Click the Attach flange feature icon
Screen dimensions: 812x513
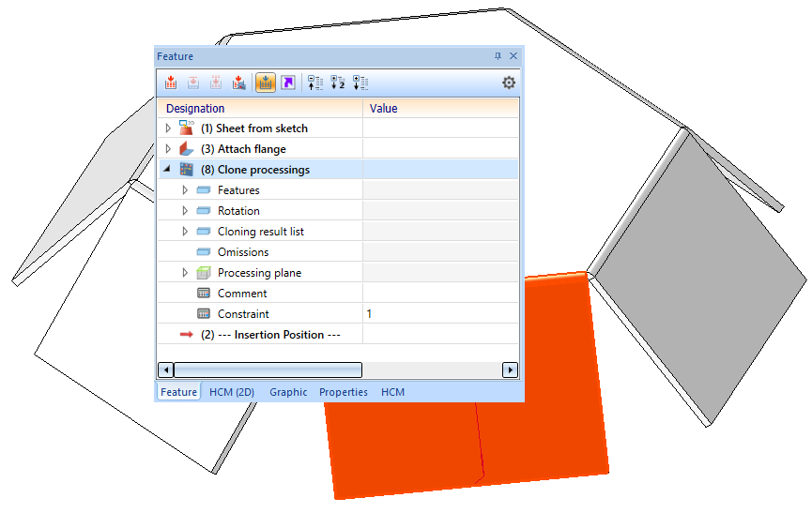click(x=187, y=148)
